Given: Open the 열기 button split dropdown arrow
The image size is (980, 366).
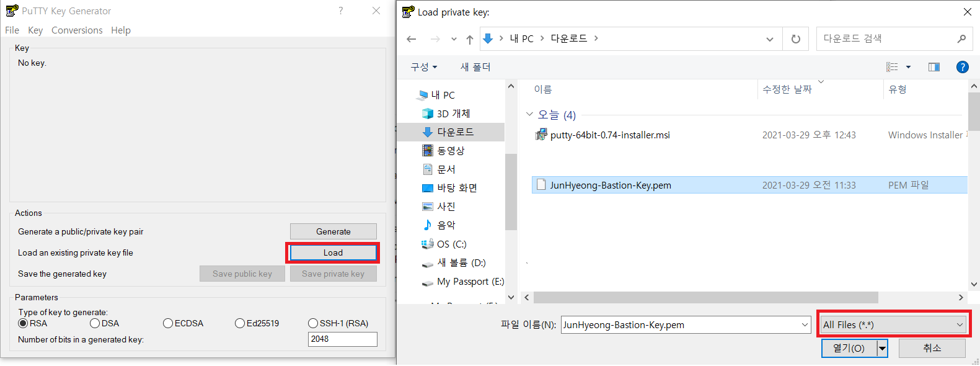Looking at the screenshot, I should point(882,349).
